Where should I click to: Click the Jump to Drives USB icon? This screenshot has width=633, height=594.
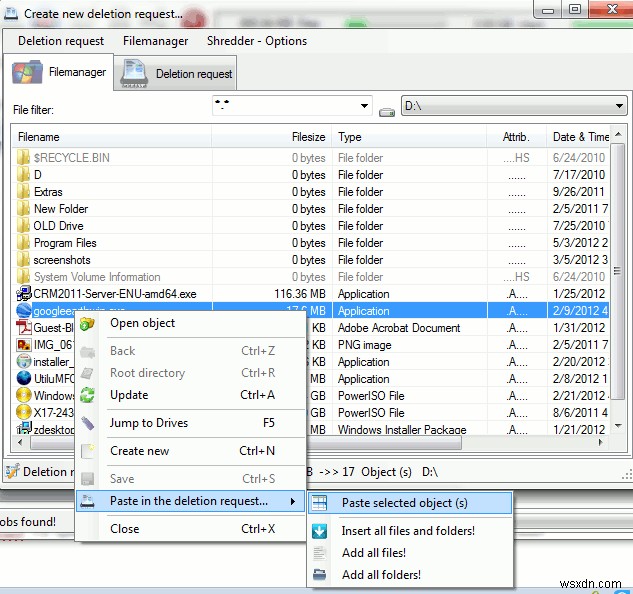click(87, 423)
